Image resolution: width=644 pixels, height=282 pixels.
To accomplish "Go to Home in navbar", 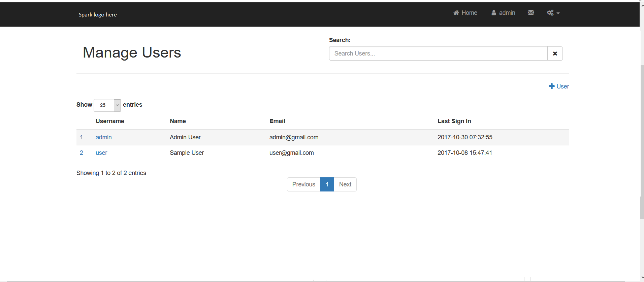I will point(465,13).
